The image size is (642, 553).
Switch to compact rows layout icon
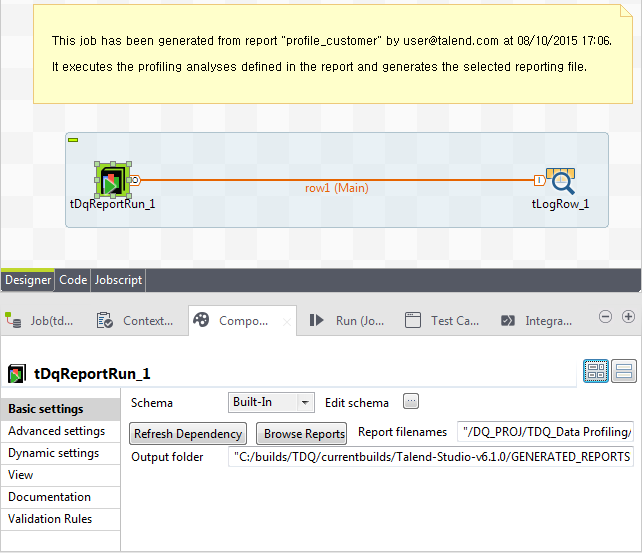(x=624, y=371)
